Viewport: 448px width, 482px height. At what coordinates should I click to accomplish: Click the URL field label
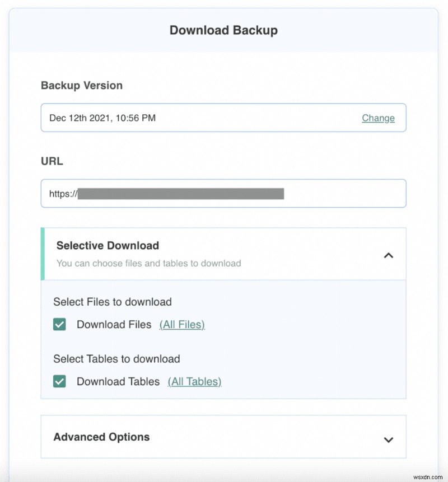pyautogui.click(x=52, y=161)
